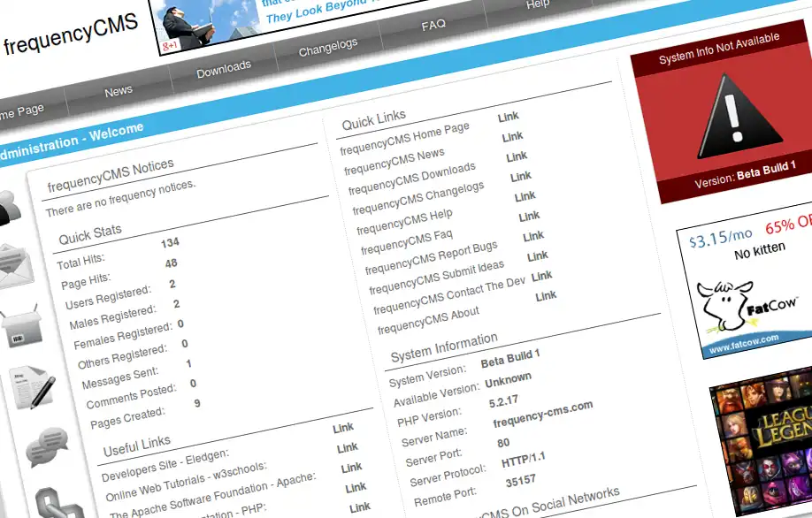Image resolution: width=812 pixels, height=518 pixels.
Task: Follow Link for frequencyCMS Faq
Action: (529, 217)
